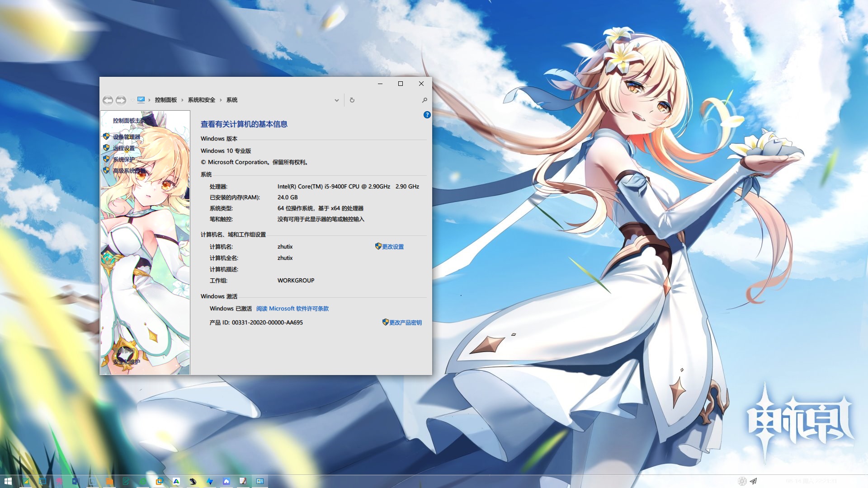Open the green notes-with-pen taskbar icon
This screenshot has height=488, width=868.
pyautogui.click(x=126, y=481)
